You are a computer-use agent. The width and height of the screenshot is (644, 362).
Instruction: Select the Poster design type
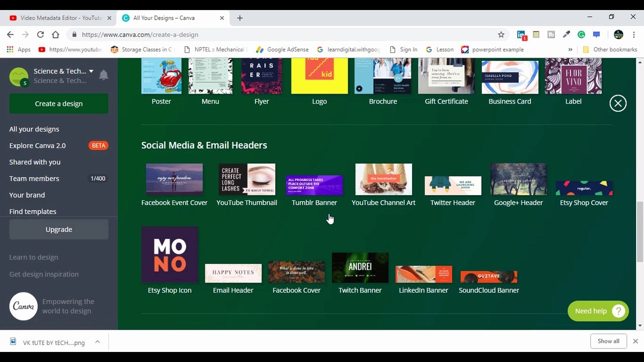(x=162, y=81)
